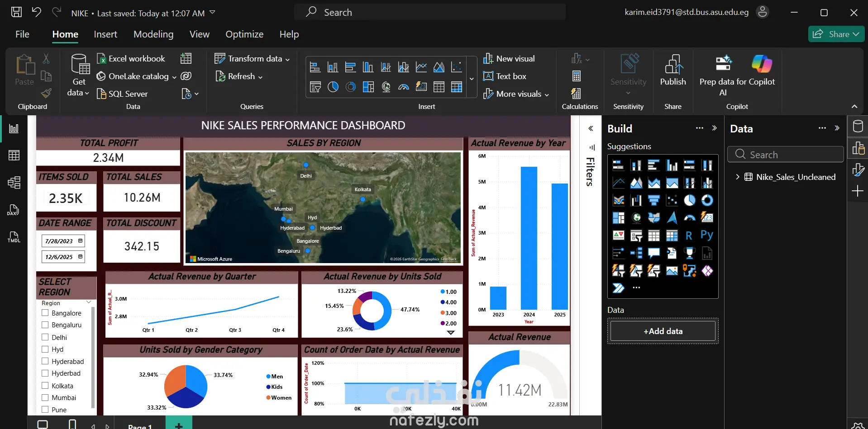
Task: Click the Data pane Search field
Action: (786, 155)
